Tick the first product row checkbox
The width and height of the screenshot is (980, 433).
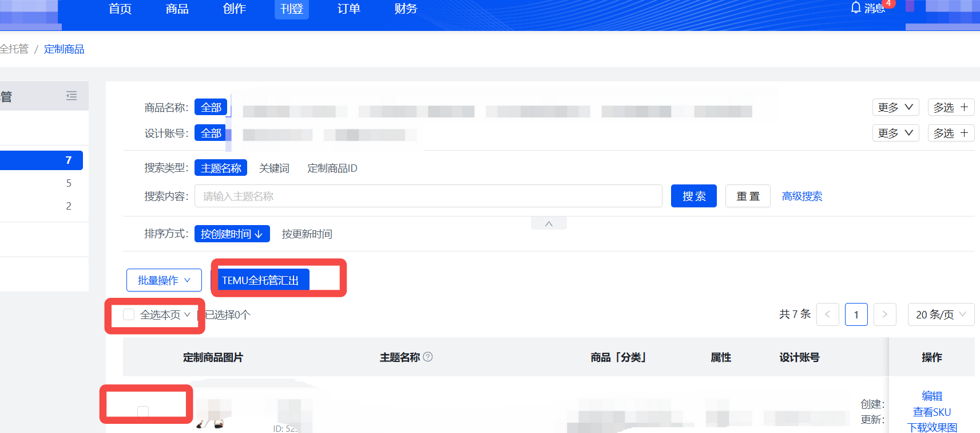coord(143,411)
